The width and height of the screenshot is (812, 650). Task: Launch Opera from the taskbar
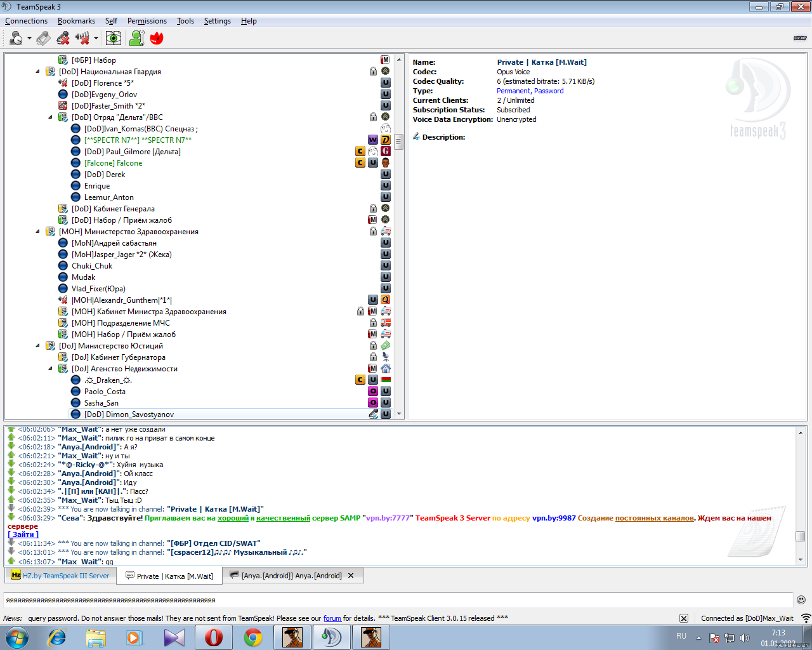point(213,637)
